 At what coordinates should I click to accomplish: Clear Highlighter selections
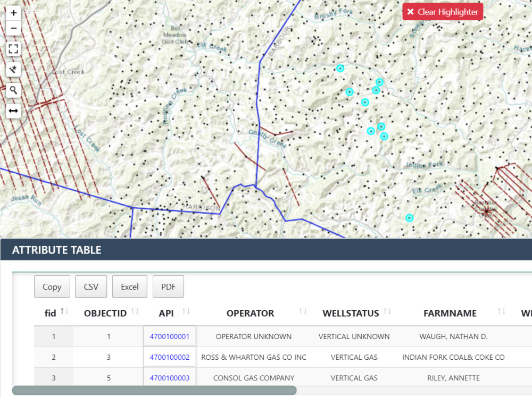pos(443,12)
